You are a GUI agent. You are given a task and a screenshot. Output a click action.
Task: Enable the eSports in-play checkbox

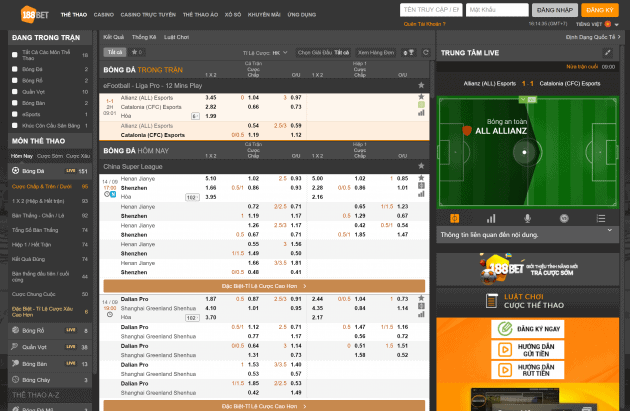(x=14, y=115)
